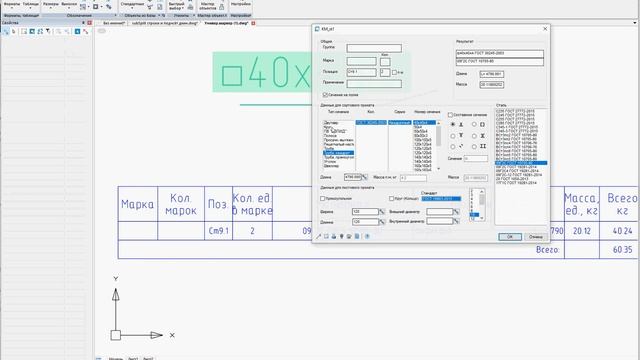Select Полоса in section type list
The height and width of the screenshot is (360, 640).
click(330, 136)
